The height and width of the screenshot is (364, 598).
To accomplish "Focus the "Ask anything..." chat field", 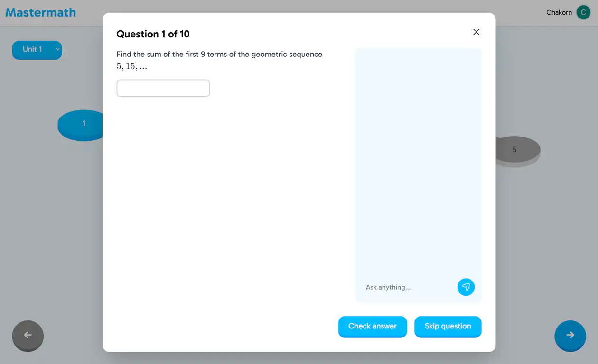I will point(408,287).
